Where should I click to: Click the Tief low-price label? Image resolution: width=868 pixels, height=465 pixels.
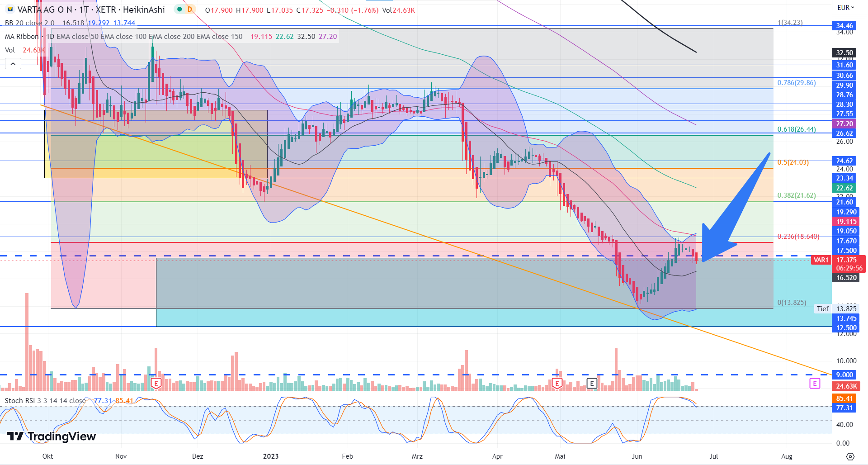point(823,309)
